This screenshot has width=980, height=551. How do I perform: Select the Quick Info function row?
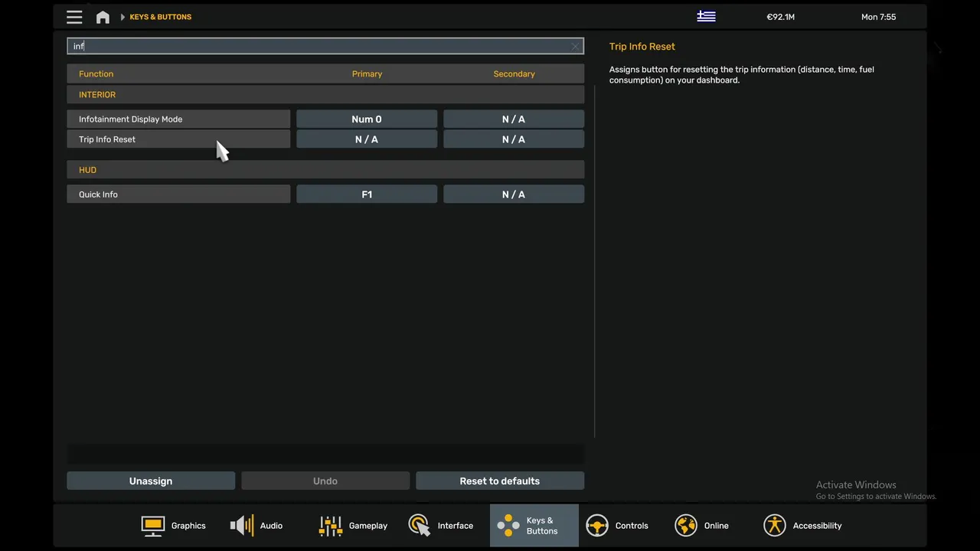coord(178,194)
